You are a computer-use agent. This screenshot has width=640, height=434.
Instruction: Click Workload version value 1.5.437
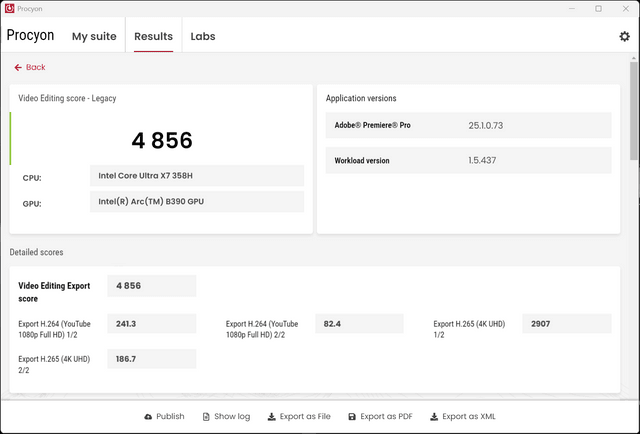click(482, 160)
